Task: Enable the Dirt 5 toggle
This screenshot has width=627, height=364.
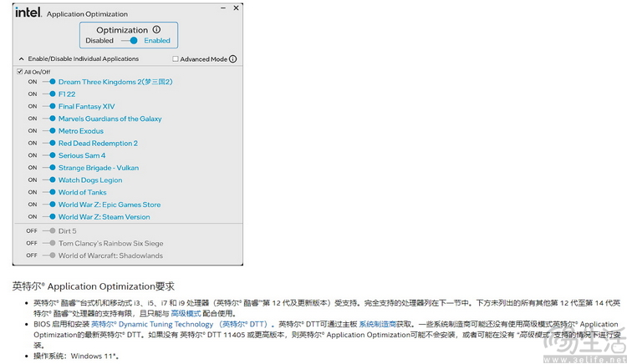Action: [49, 231]
